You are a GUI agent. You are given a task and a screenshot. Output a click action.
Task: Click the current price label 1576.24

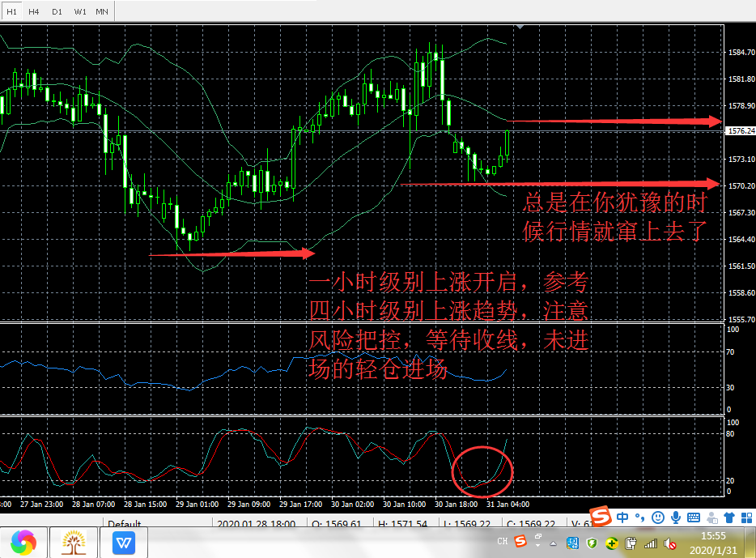[x=741, y=130]
